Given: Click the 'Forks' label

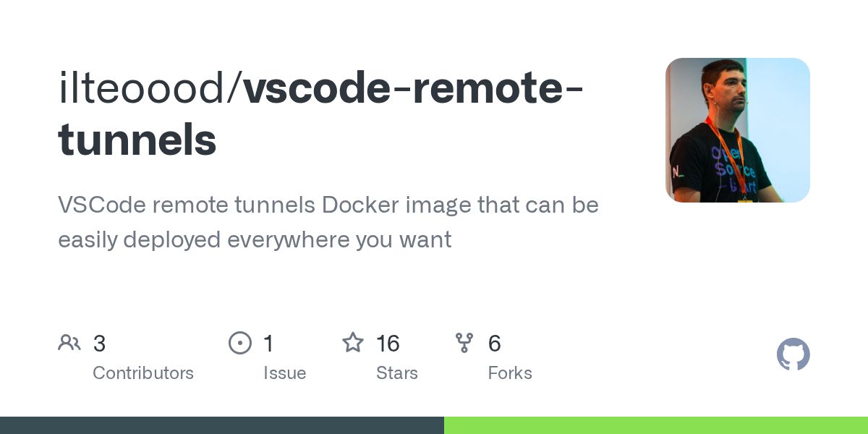Looking at the screenshot, I should (510, 373).
